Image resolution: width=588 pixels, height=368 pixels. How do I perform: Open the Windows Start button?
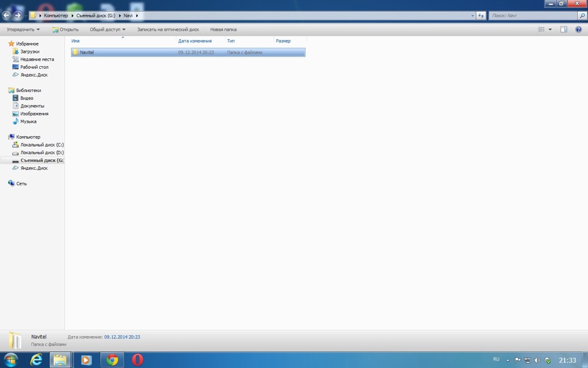[x=10, y=360]
